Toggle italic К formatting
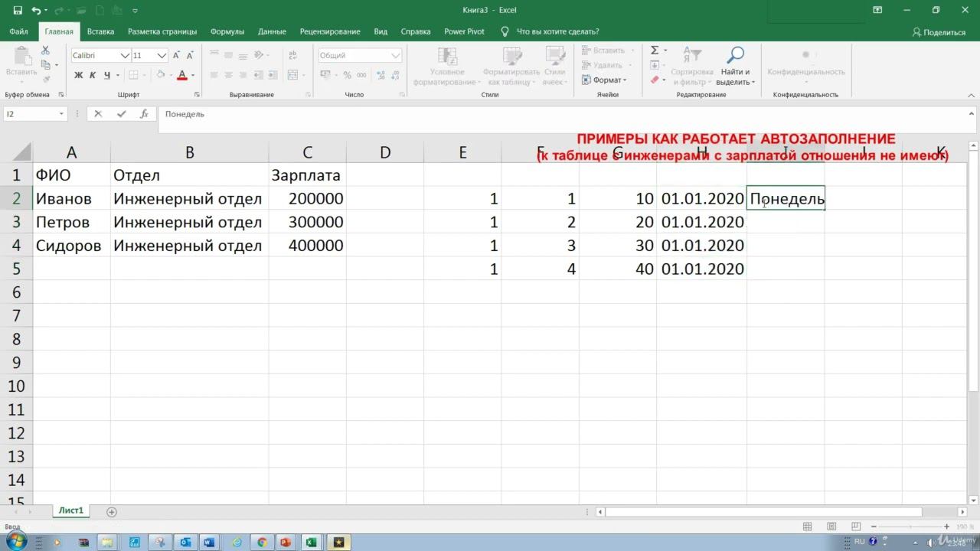 point(93,75)
